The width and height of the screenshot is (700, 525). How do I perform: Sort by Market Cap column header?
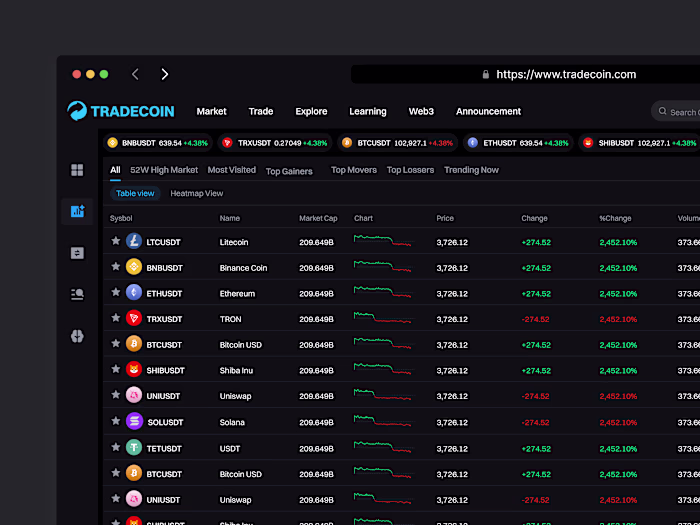tap(318, 218)
